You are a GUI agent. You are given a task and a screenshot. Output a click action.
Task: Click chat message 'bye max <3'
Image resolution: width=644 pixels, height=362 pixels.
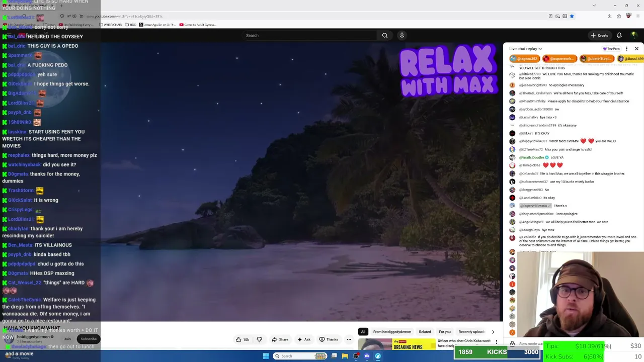(x=548, y=117)
